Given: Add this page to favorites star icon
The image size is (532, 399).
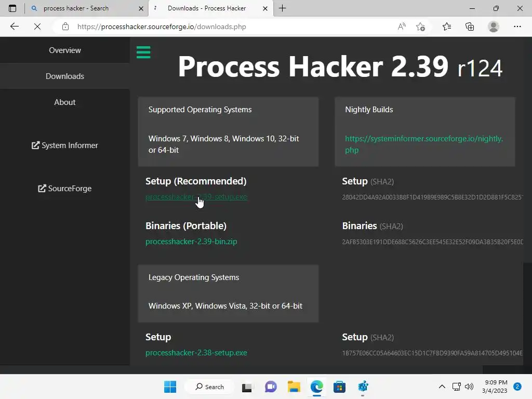Looking at the screenshot, I should click(421, 26).
